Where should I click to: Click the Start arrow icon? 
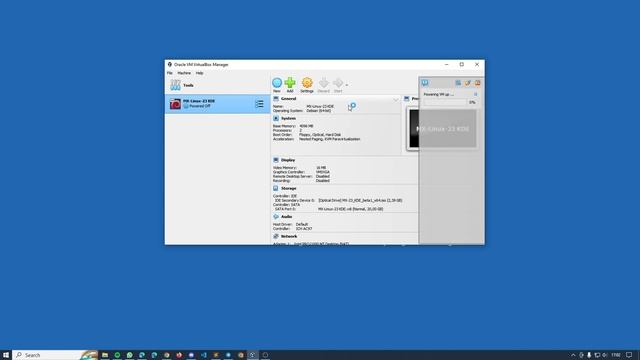[x=338, y=83]
